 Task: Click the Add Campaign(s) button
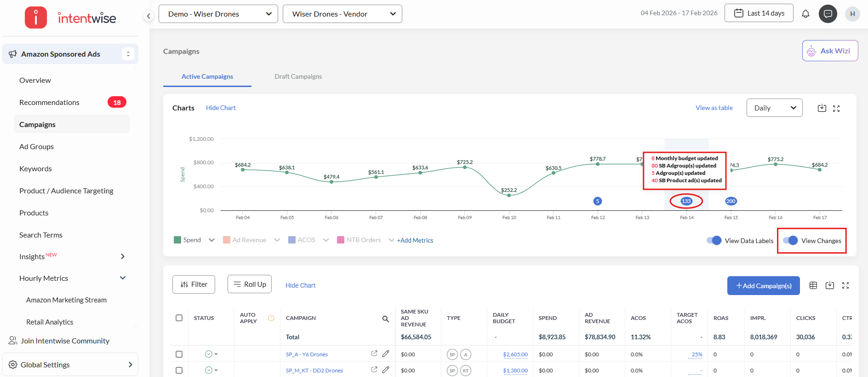pos(763,285)
